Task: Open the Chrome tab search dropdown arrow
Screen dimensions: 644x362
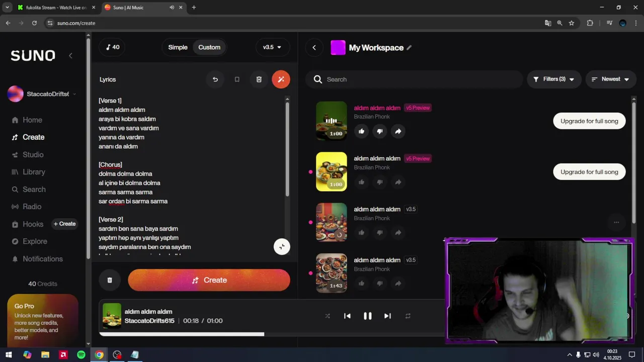Action: tap(7, 8)
